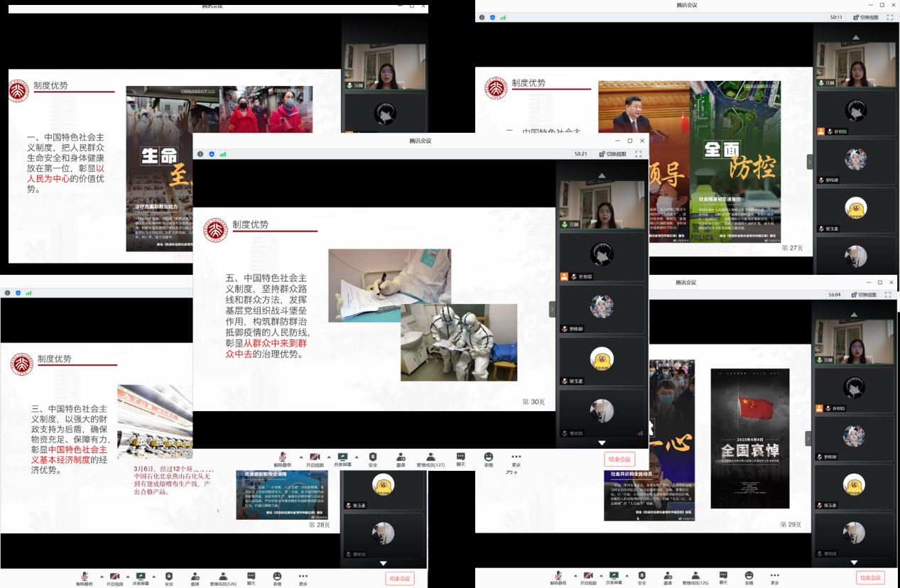The width and height of the screenshot is (900, 588).
Task: Click green network signal icon in the 58:21 window
Action: (x=222, y=154)
